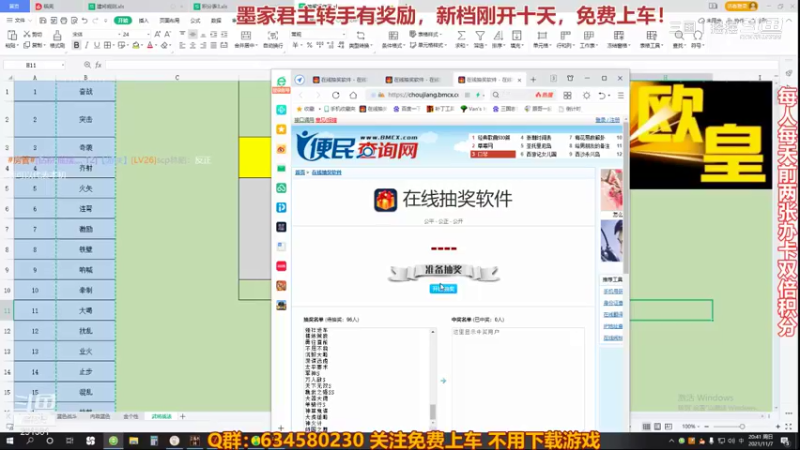Click the fill color bucket swatch

pos(136,45)
